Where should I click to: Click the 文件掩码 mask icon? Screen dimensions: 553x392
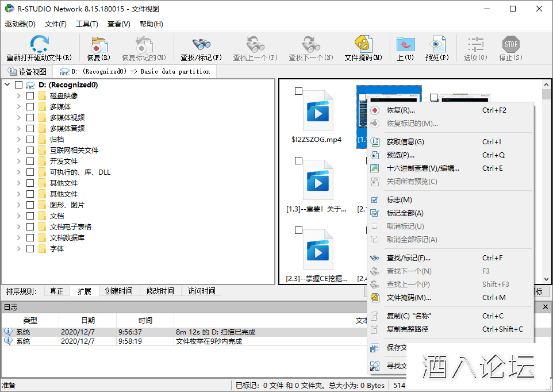pyautogui.click(x=363, y=45)
